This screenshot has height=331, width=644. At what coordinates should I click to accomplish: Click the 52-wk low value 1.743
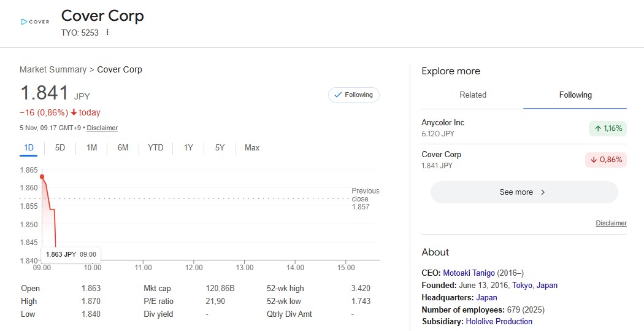coord(361,301)
